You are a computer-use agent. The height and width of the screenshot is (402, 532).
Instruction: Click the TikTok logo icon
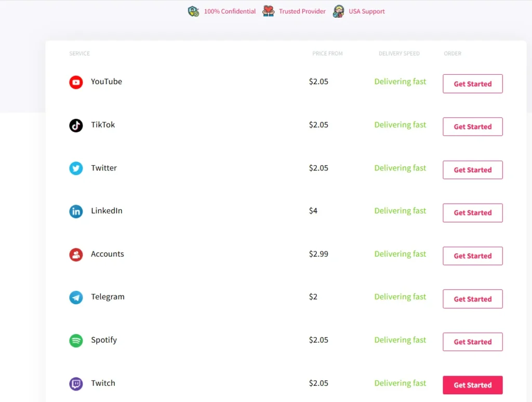76,125
